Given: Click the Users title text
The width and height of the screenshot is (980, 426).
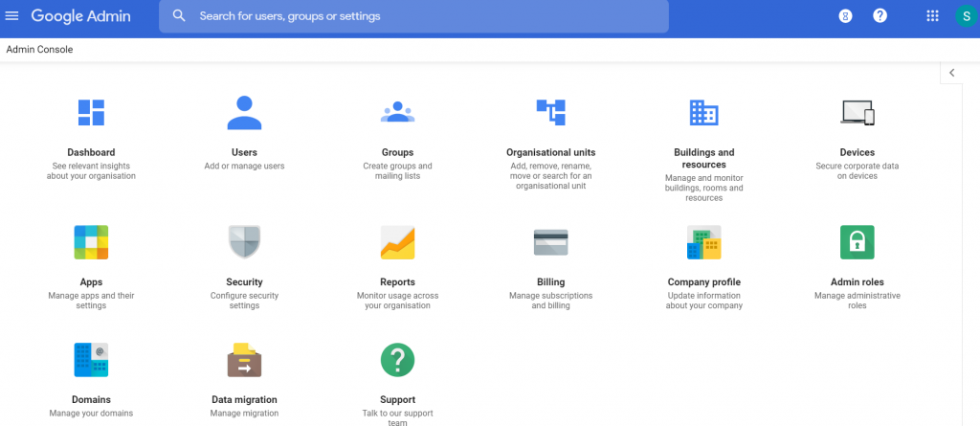Looking at the screenshot, I should 244,152.
